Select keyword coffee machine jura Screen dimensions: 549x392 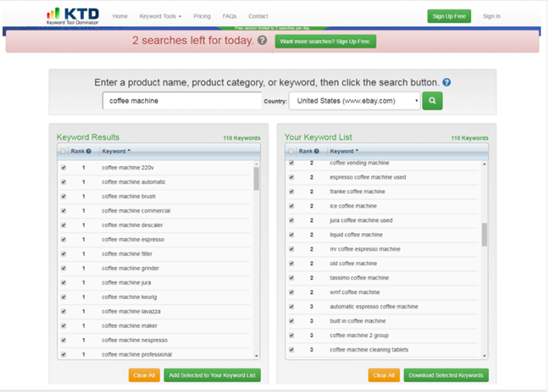coord(126,282)
